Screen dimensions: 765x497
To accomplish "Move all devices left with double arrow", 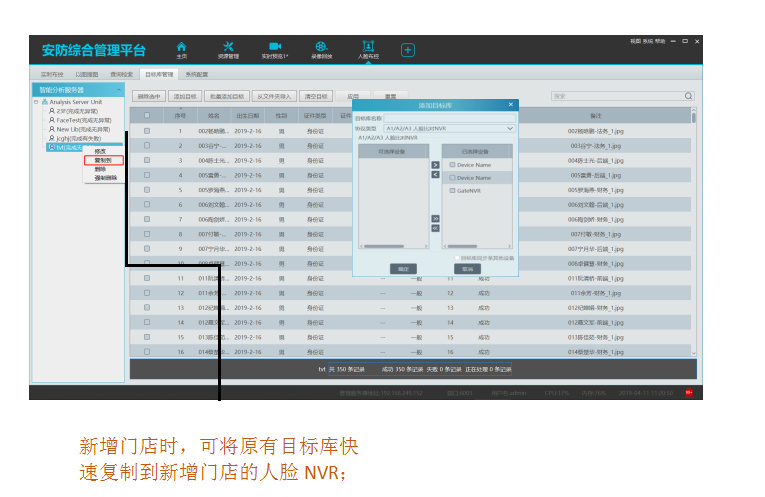I will tap(435, 228).
